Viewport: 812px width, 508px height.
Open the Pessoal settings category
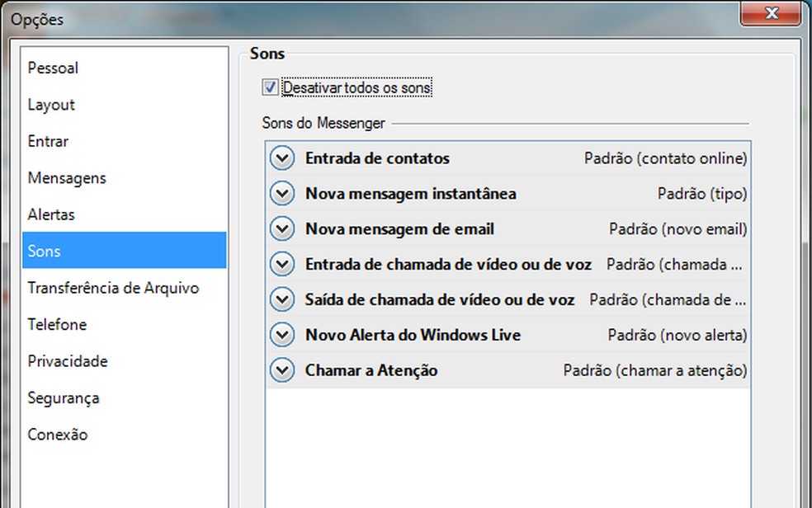pos(53,68)
